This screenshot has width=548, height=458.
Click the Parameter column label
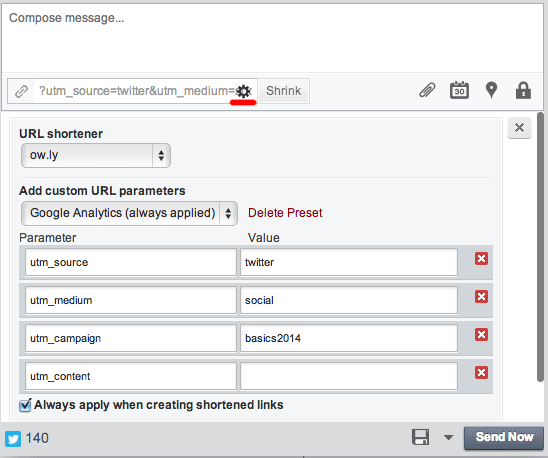pos(48,238)
